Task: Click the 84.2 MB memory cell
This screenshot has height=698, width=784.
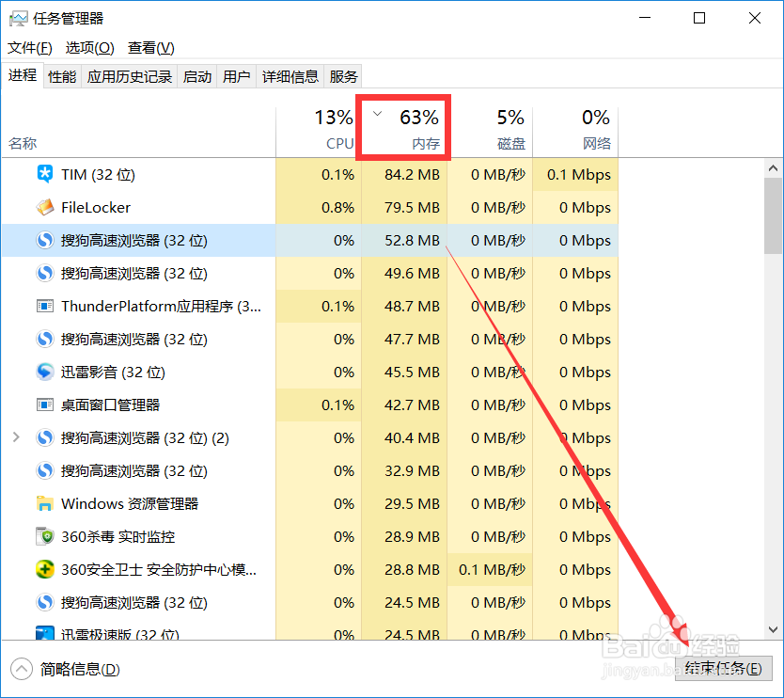Action: point(404,174)
